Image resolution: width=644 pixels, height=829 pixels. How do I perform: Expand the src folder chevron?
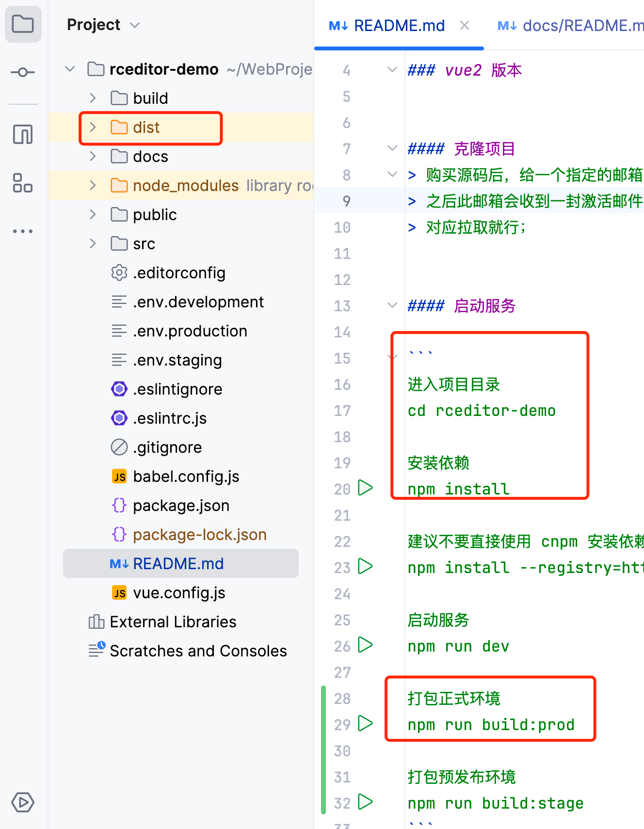tap(93, 244)
